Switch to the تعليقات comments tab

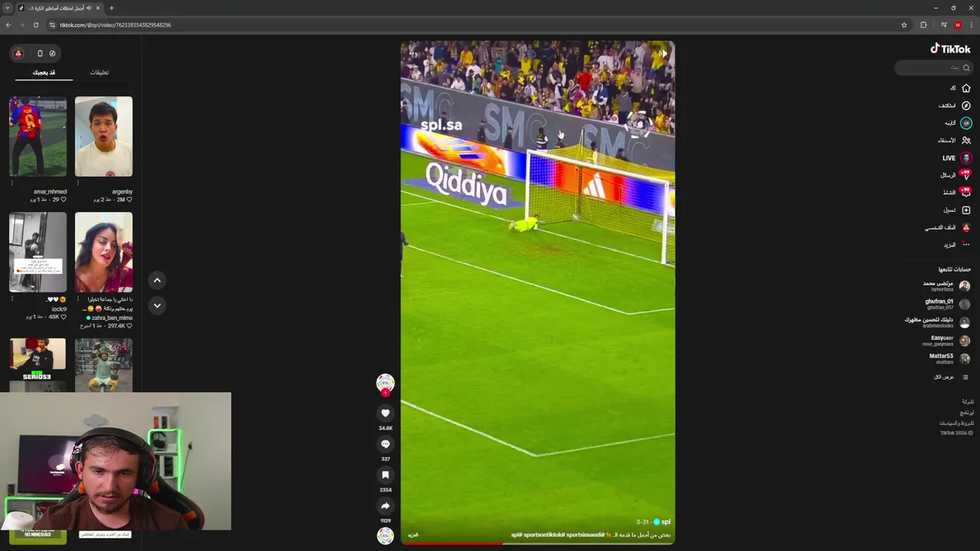[x=100, y=73]
